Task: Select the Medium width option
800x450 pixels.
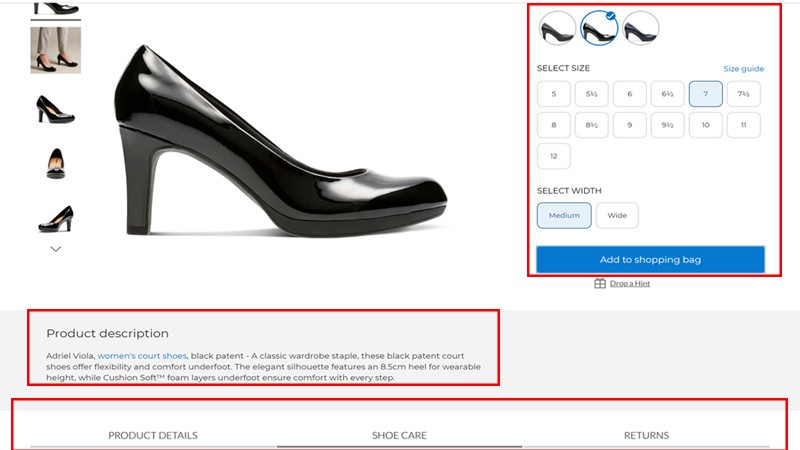Action: 564,215
